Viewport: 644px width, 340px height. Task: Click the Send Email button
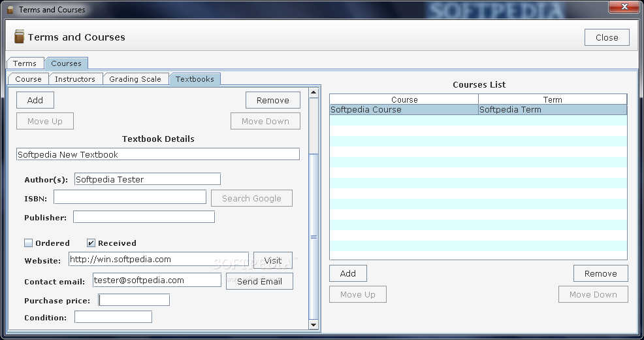click(259, 281)
